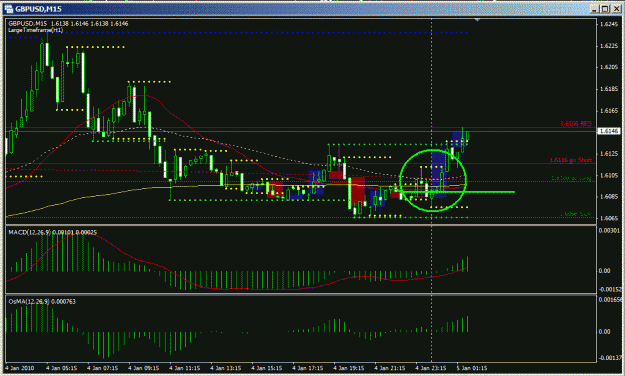625x376 pixels.
Task: Click the chart shift triangle marker
Action: [x=477, y=20]
